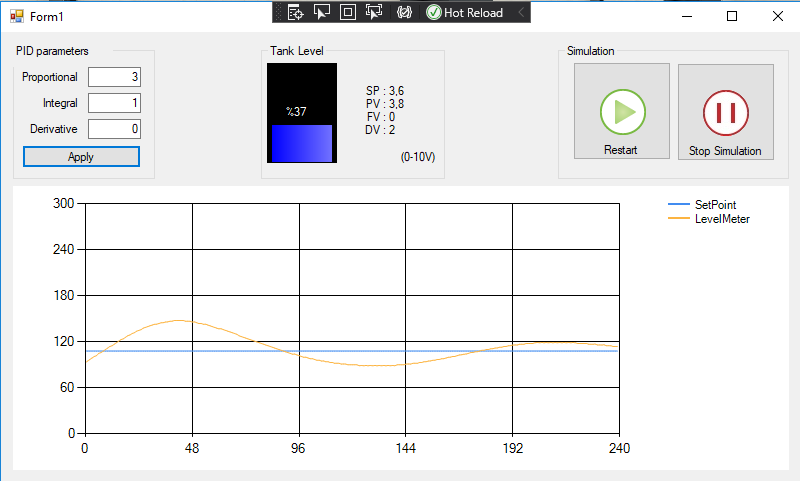The image size is (800, 481).
Task: Click the y-axis label '240'
Action: [64, 249]
